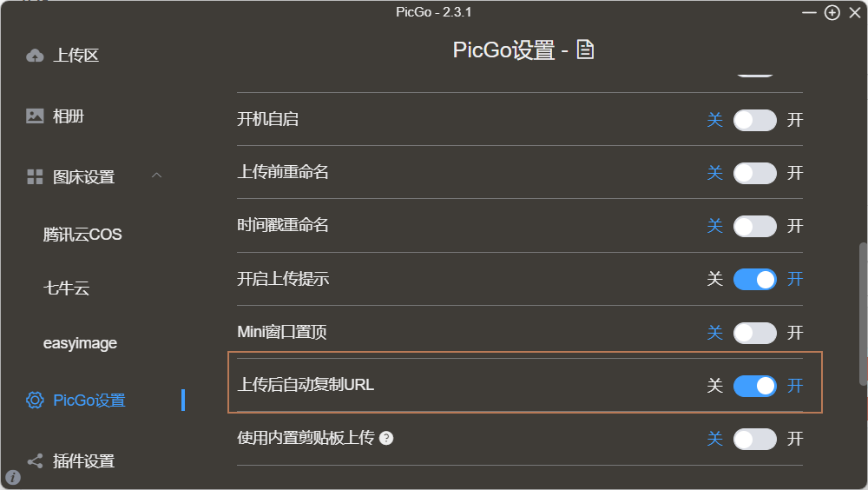Image resolution: width=868 pixels, height=490 pixels.
Task: Click the cloud upload icon for 上传区
Action: coord(35,56)
